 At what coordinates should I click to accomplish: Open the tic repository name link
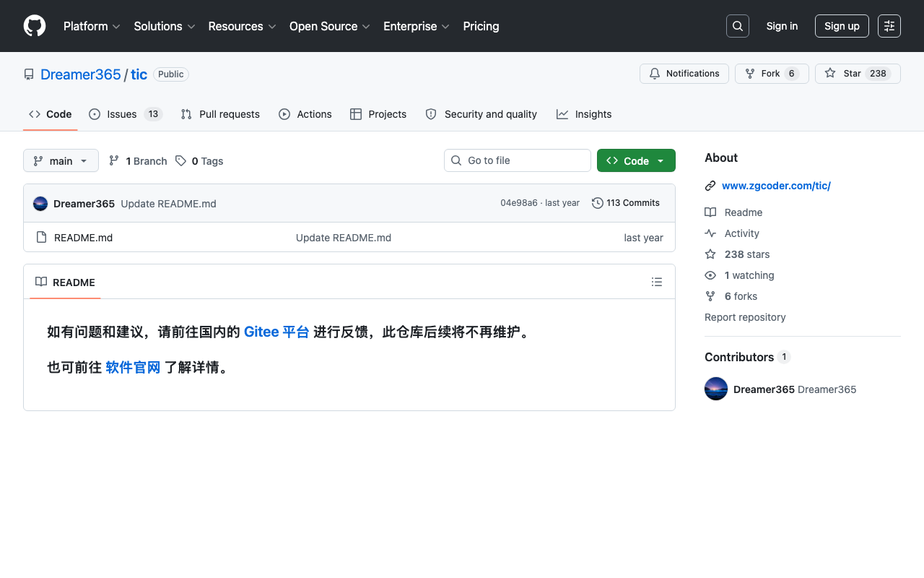pyautogui.click(x=139, y=74)
